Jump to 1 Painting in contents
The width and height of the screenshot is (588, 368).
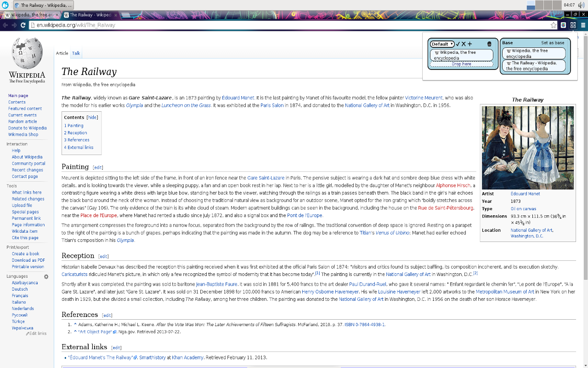74,126
